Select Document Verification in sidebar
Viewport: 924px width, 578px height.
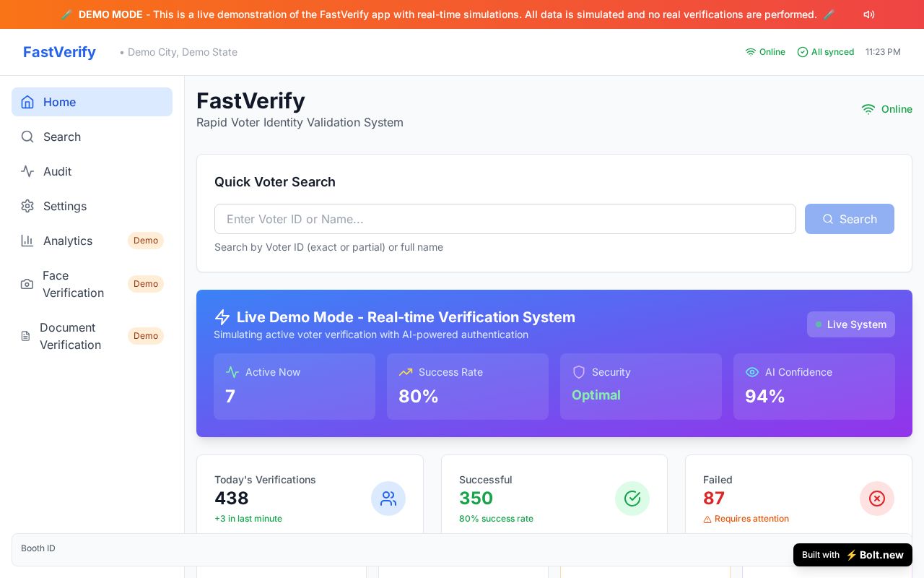(x=92, y=336)
